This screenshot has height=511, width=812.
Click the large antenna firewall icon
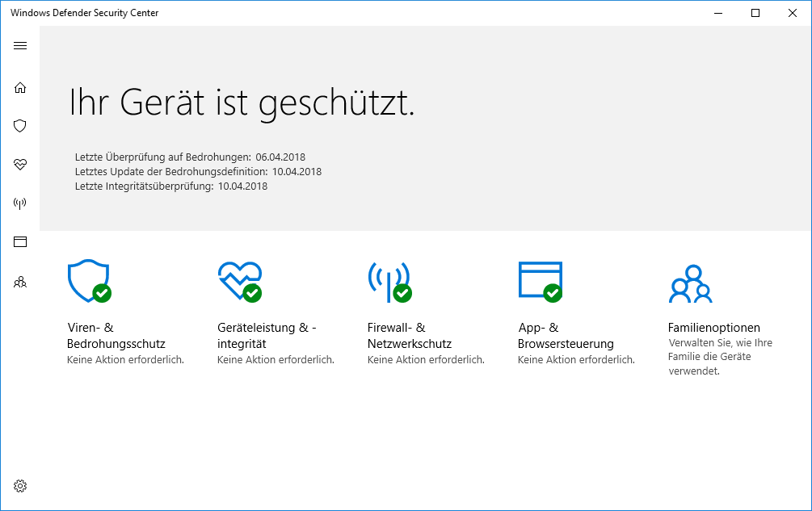389,282
